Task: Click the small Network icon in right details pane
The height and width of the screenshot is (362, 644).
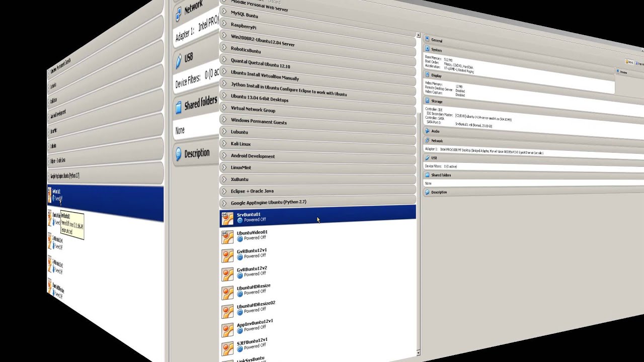Action: point(427,140)
